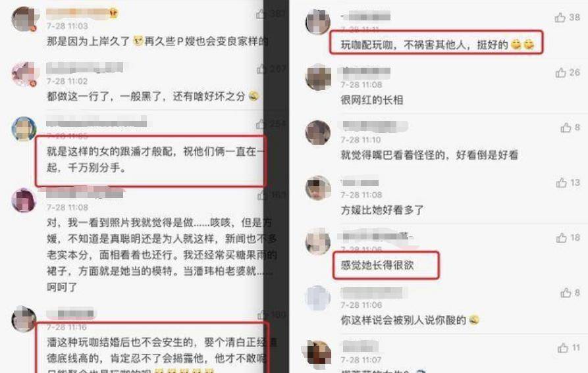
Task: Open blurred username above '7-28 11:02' comment
Action: (85, 67)
